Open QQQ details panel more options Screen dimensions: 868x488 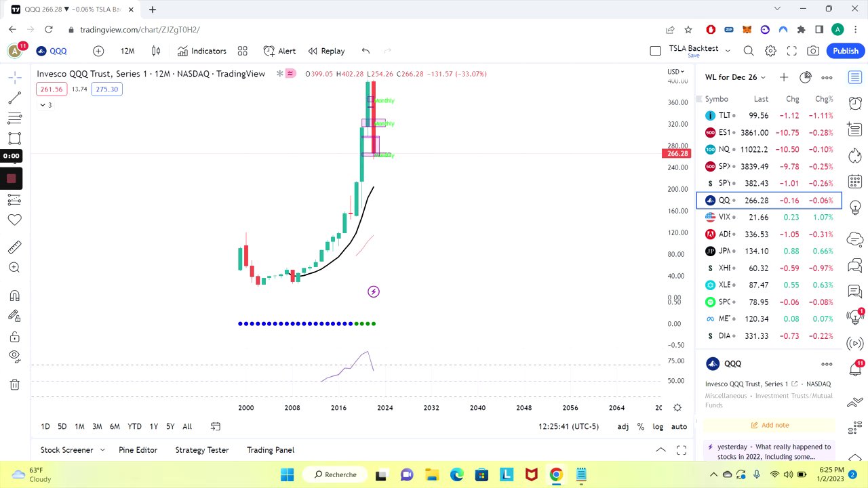click(x=827, y=364)
